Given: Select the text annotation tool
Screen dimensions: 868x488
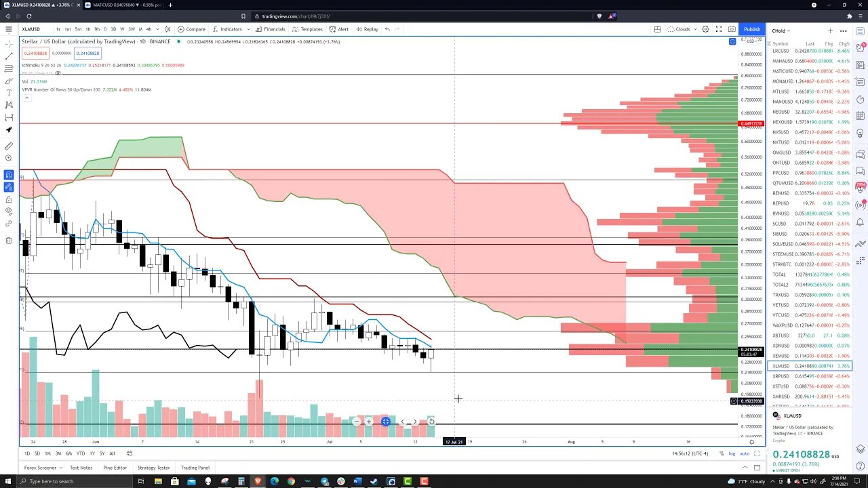Looking at the screenshot, I should [x=9, y=93].
